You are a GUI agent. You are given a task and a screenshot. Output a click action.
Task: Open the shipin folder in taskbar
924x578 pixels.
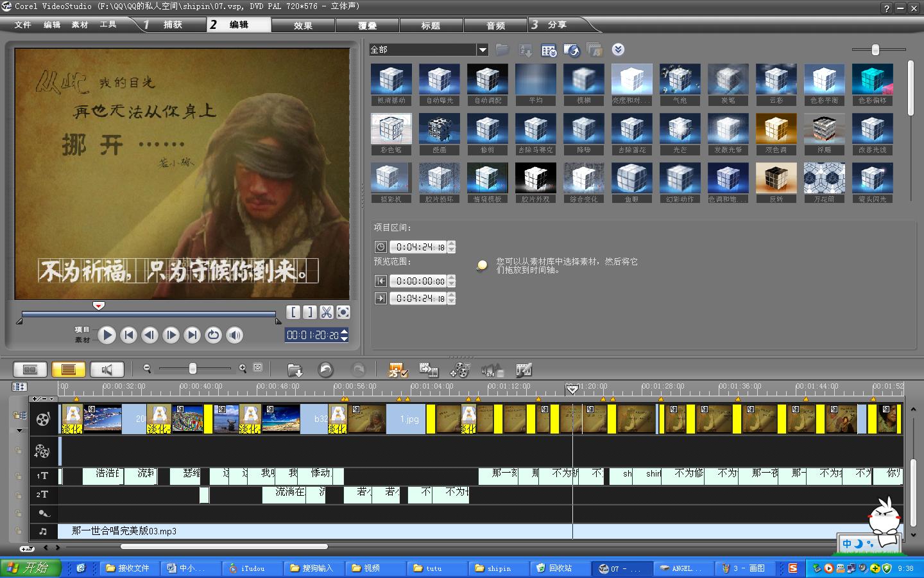pos(498,568)
